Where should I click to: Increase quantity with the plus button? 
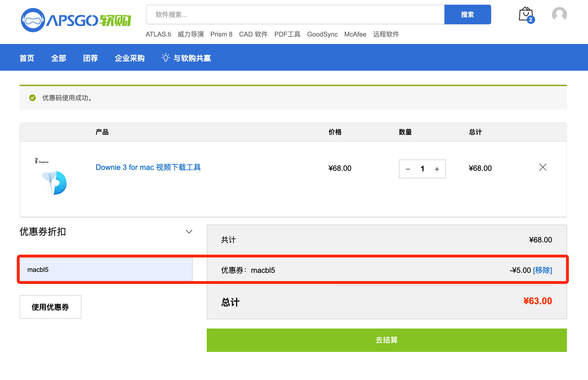click(x=437, y=169)
